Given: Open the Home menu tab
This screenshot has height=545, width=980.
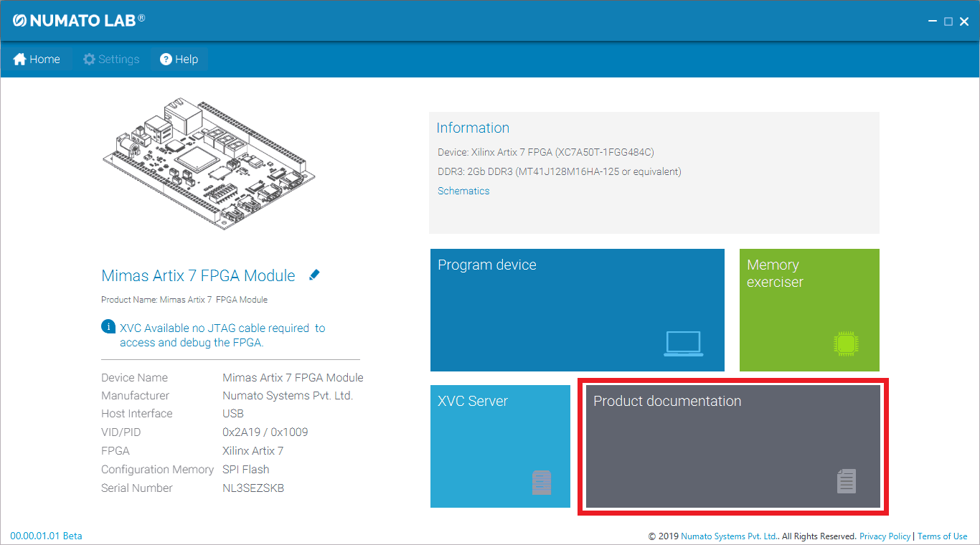Looking at the screenshot, I should (x=37, y=60).
